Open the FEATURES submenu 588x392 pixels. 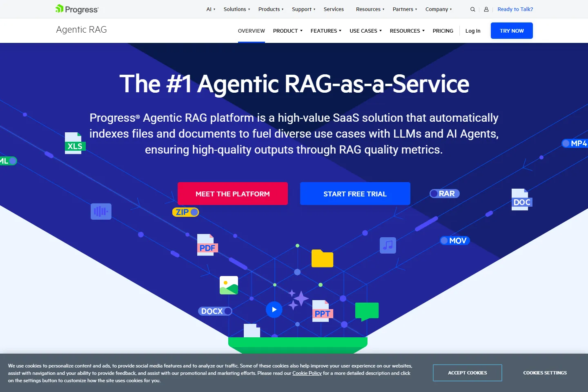[326, 31]
